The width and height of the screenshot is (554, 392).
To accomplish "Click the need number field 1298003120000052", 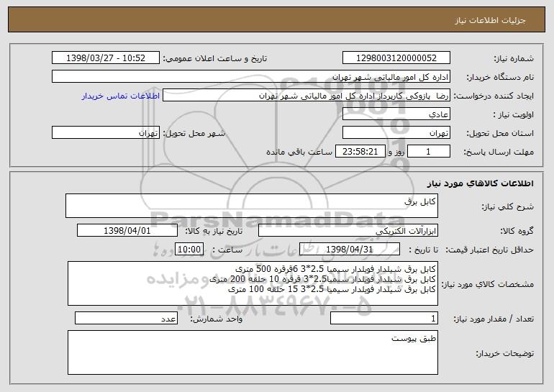I will tap(396, 58).
